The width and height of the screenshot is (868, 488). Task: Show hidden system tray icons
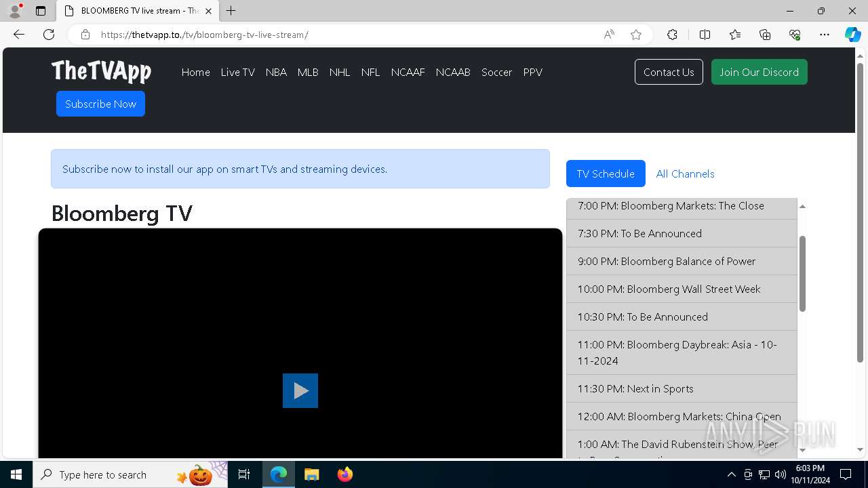731,474
